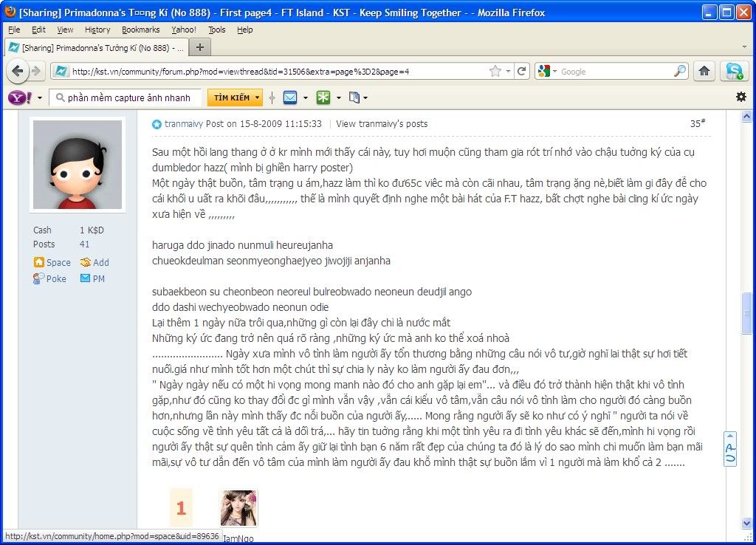Screen dimensions: 756x545
Task: Click the Yahoo toolbar resize grip separator
Action: 272,98
